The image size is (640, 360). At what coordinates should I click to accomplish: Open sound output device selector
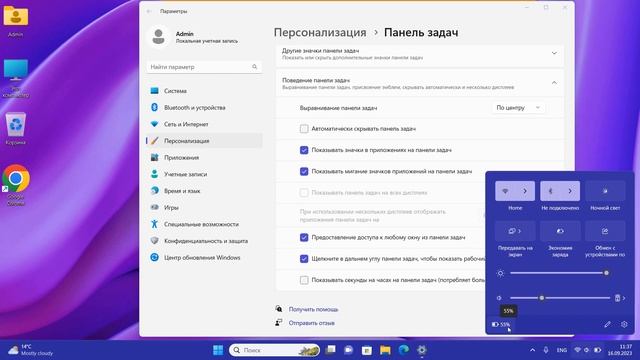pos(620,298)
